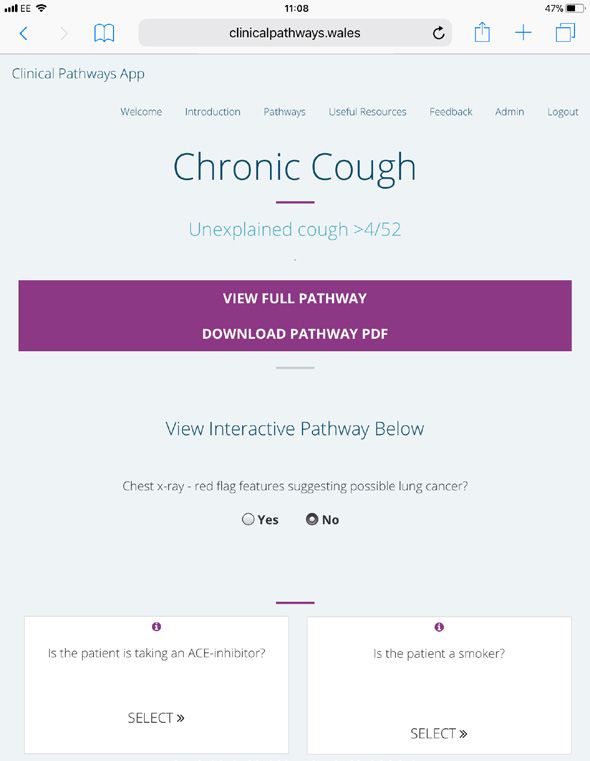The image size is (590, 761).
Task: Open the Feedback menu link
Action: coord(451,112)
